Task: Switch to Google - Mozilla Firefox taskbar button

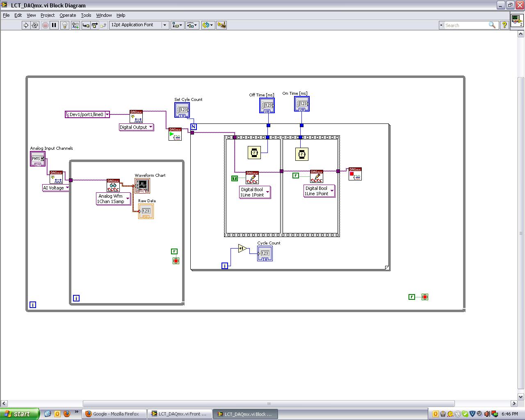Action: pyautogui.click(x=114, y=414)
